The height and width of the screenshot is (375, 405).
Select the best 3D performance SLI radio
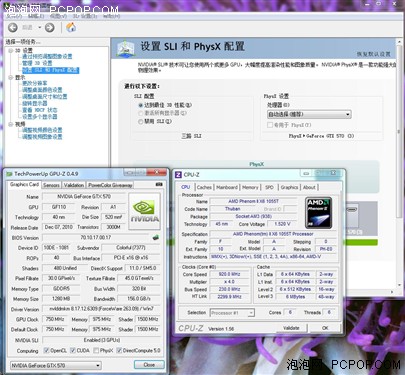pyautogui.click(x=141, y=105)
